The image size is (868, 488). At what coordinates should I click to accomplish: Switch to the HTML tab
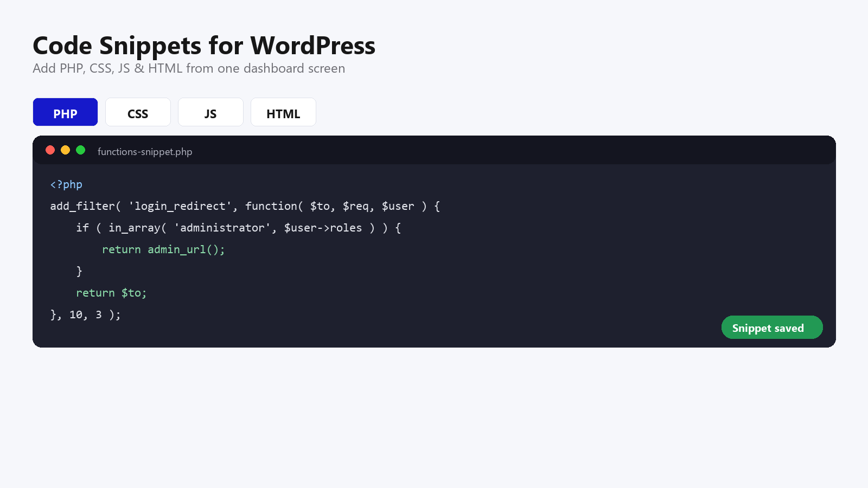[x=283, y=112]
